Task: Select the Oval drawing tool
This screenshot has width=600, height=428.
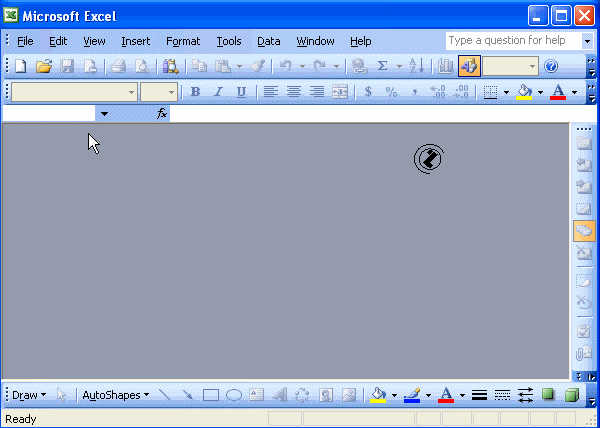Action: coord(234,395)
